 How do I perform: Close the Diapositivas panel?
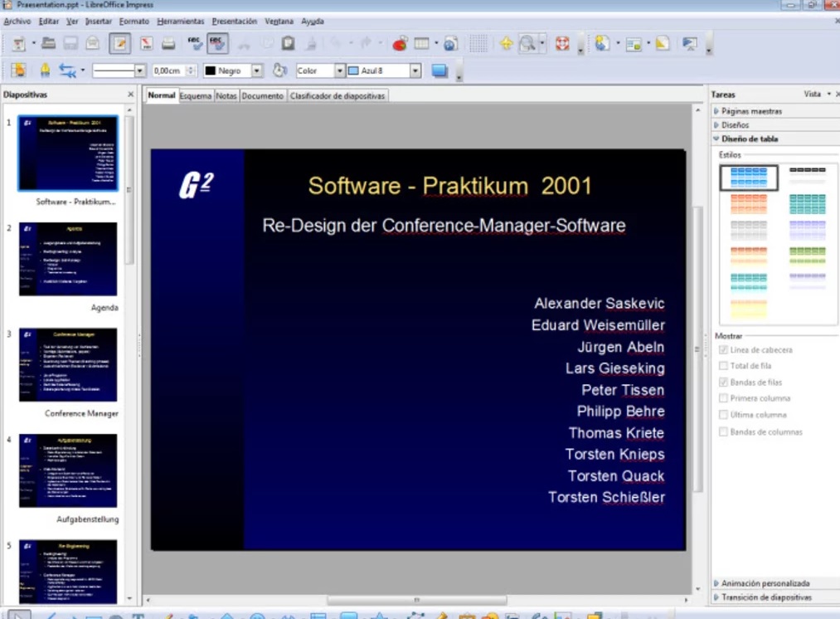click(x=131, y=95)
